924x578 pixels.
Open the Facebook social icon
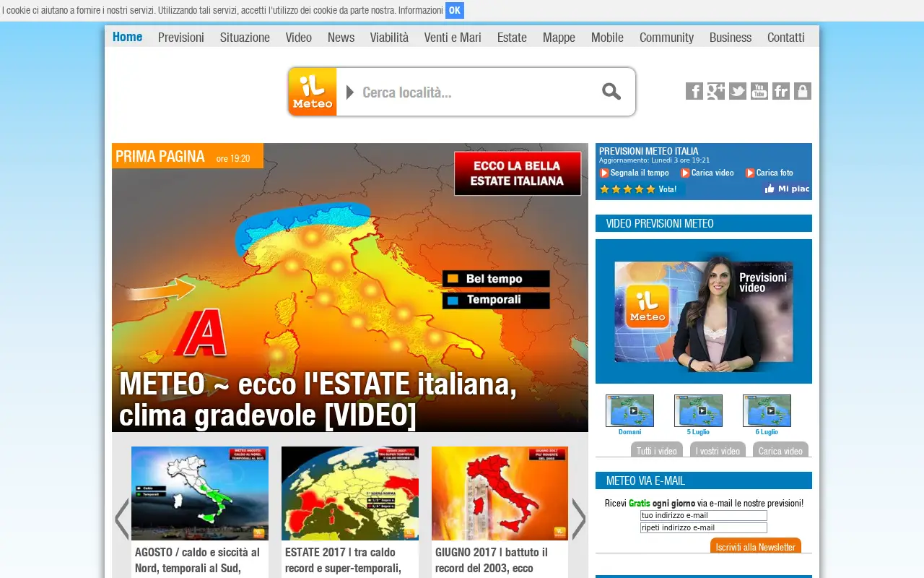694,91
